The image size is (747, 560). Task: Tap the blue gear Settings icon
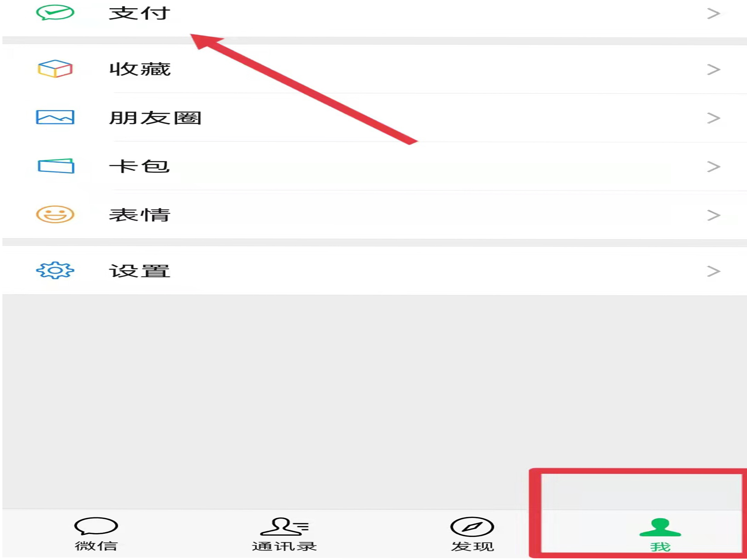(x=55, y=270)
